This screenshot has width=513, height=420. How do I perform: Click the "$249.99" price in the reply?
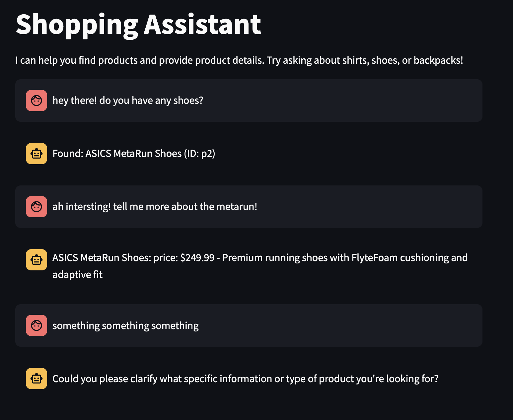(197, 258)
